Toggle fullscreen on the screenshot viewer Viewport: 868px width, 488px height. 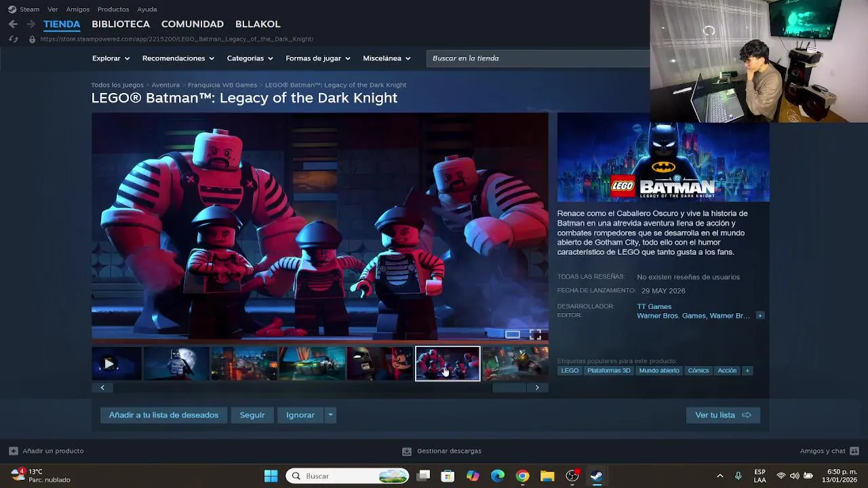[535, 334]
